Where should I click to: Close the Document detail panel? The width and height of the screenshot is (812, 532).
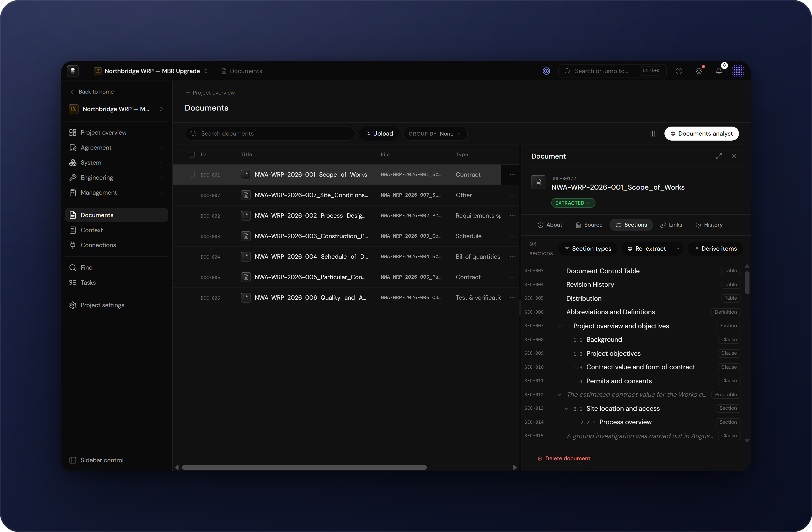pos(734,156)
